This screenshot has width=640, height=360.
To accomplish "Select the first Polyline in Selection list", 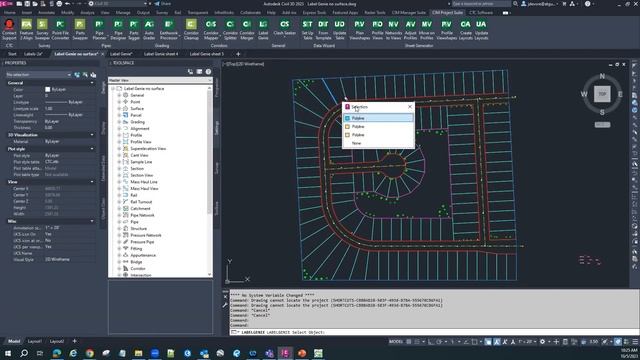I will pos(378,118).
